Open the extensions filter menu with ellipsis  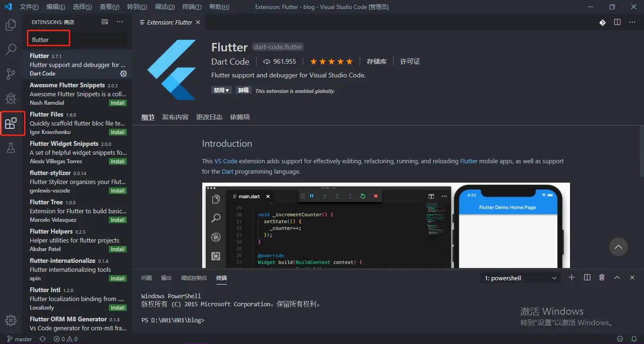[119, 22]
